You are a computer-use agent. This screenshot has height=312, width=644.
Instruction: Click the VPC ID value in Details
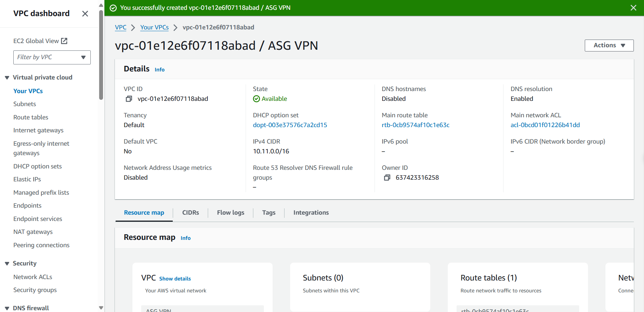click(x=173, y=99)
